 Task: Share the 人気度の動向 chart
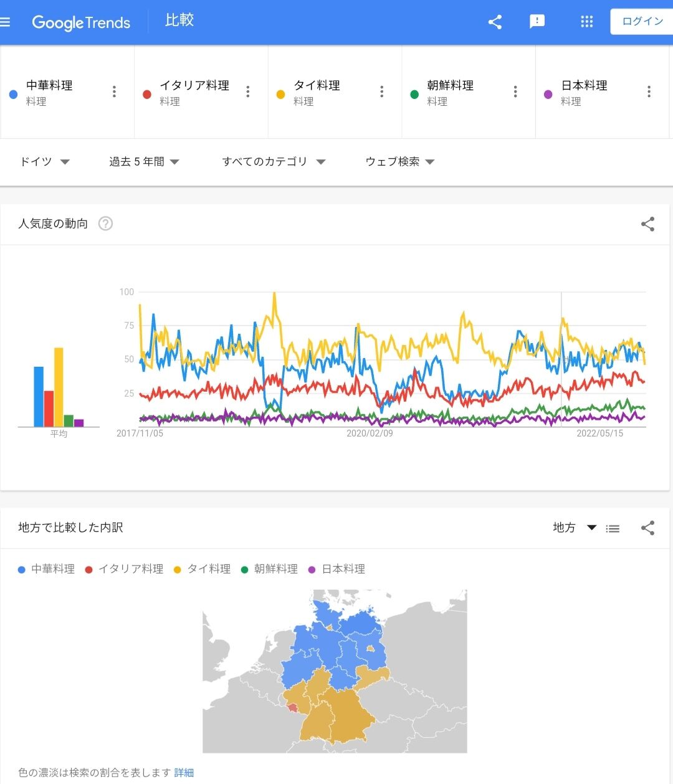(648, 224)
